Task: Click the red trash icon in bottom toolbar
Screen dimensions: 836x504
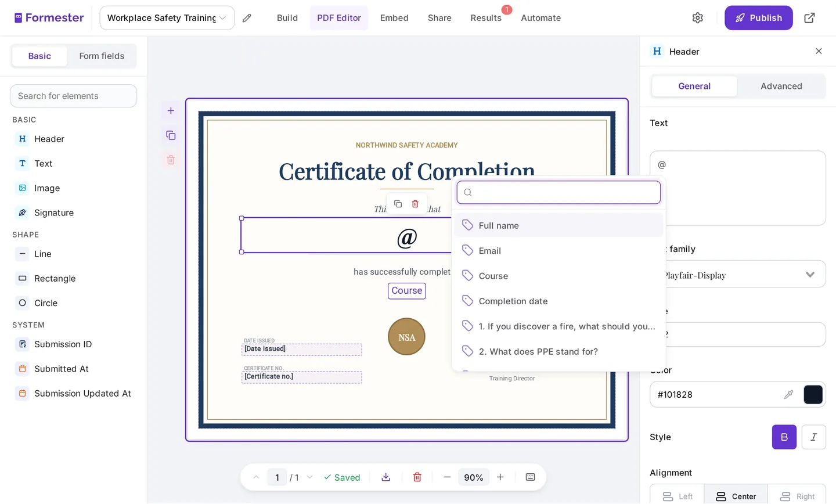Action: 417,477
